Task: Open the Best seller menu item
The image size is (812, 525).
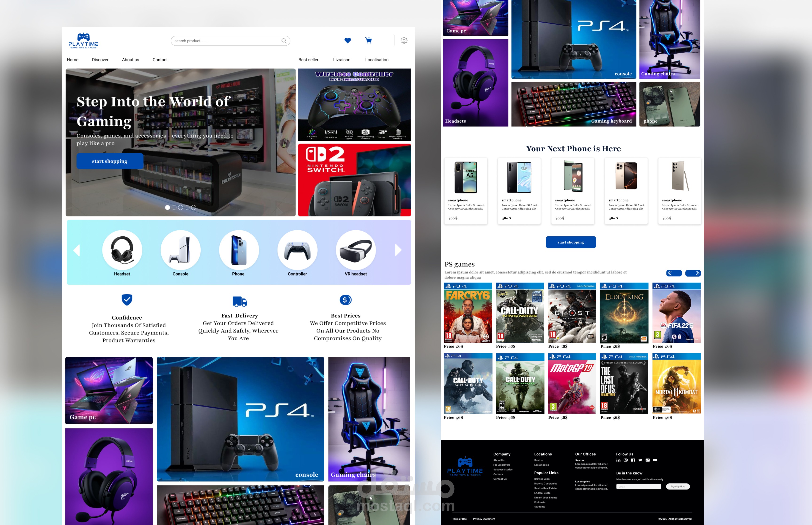Action: (x=308, y=60)
